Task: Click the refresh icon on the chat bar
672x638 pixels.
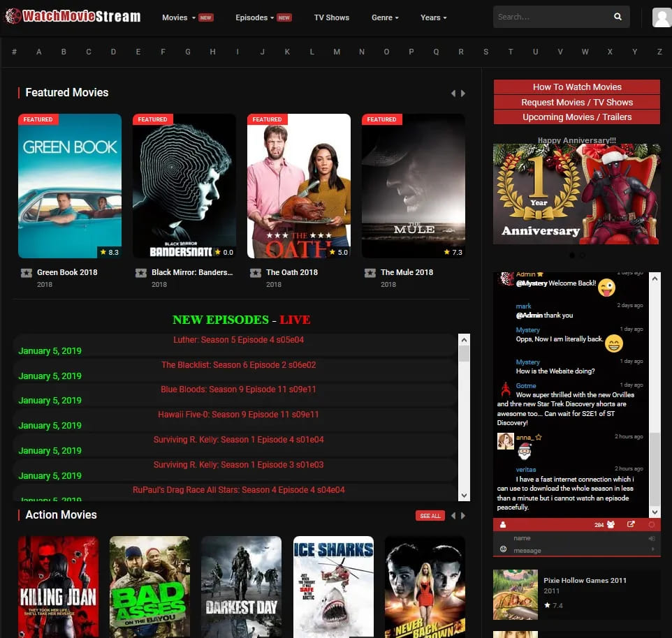Action: [x=652, y=524]
